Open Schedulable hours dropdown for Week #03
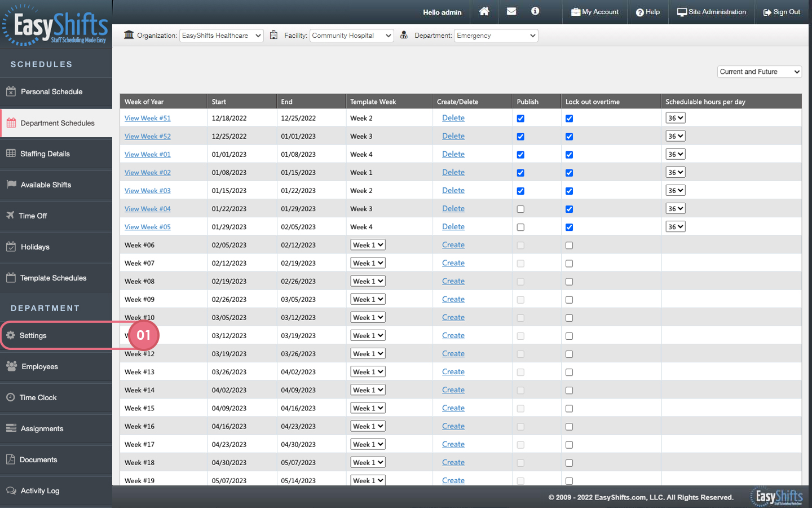812x508 pixels. (675, 191)
